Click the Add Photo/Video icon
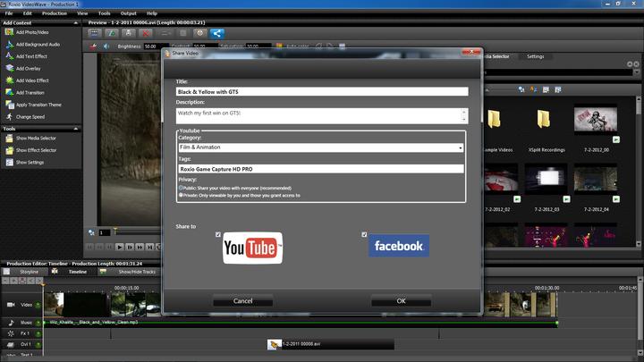 pos(9,32)
